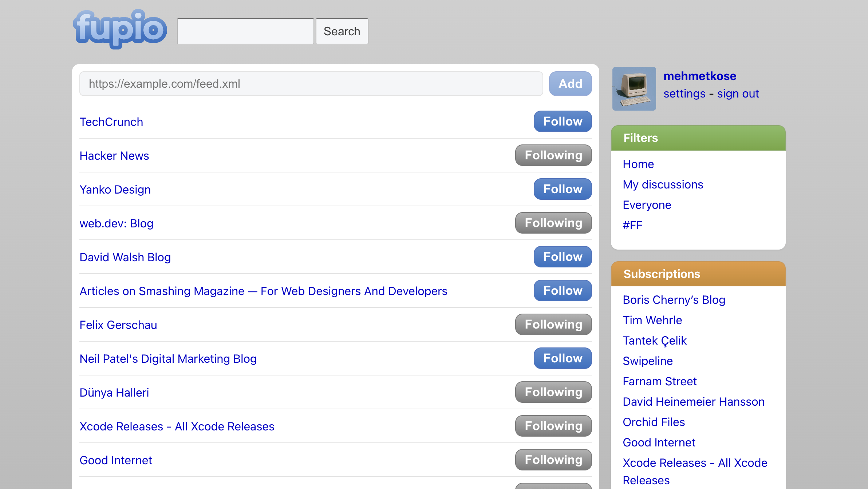Open the TechCrunch feed link
The height and width of the screenshot is (489, 868).
point(111,122)
